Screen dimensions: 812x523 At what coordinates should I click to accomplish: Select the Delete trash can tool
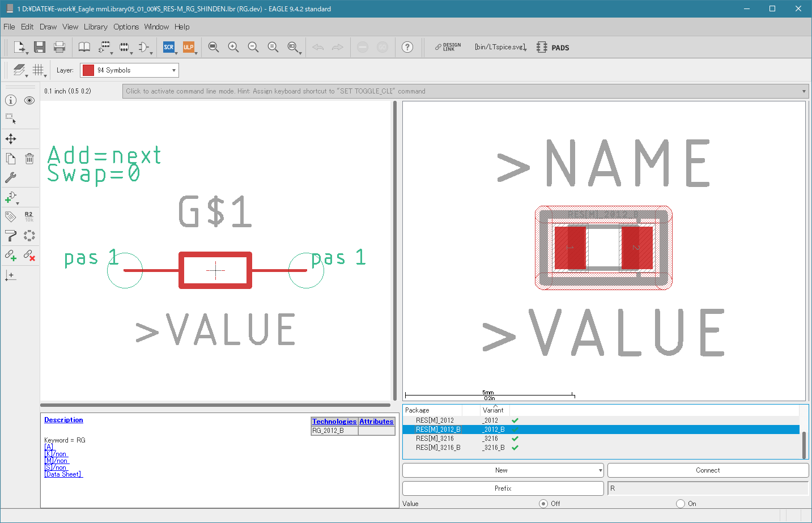(29, 159)
